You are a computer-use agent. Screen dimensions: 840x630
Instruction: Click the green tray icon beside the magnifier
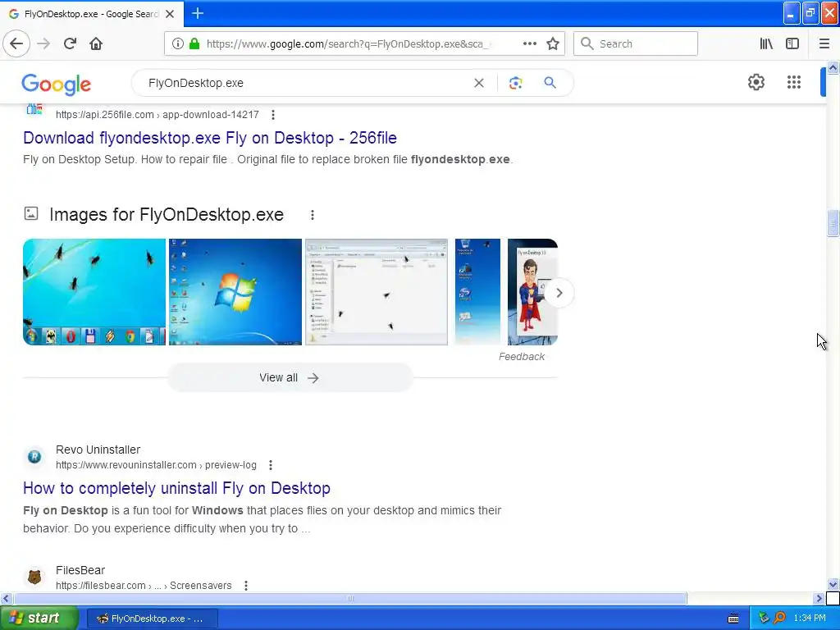click(764, 618)
